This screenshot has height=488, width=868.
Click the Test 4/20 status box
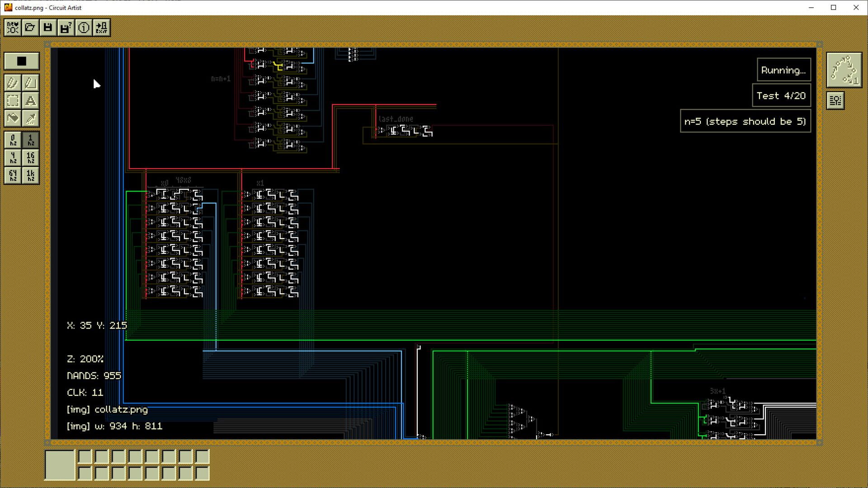pos(781,95)
